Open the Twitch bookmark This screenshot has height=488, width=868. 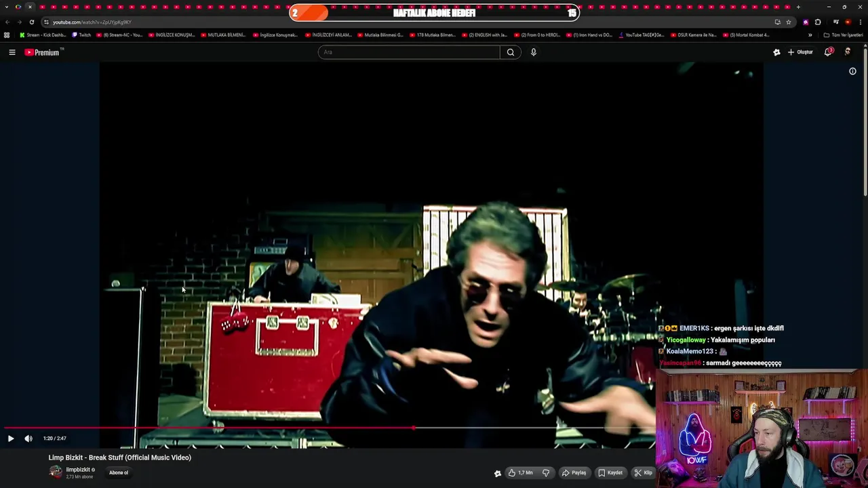pos(81,35)
